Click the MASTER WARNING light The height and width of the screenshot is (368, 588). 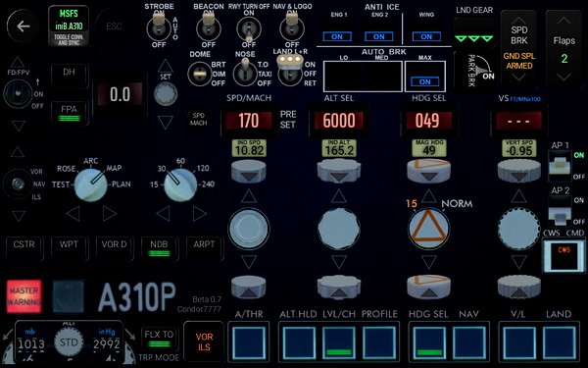point(24,296)
